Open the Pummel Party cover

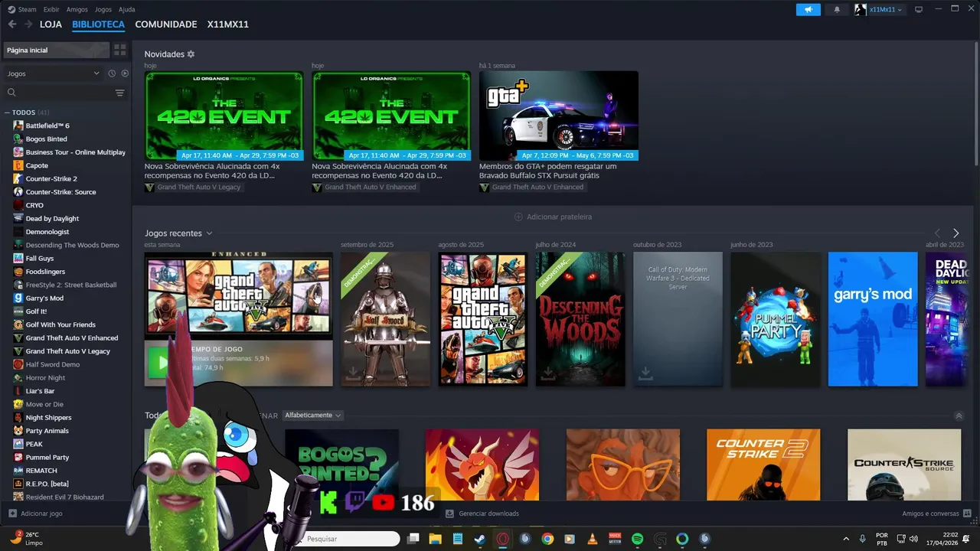pyautogui.click(x=775, y=319)
